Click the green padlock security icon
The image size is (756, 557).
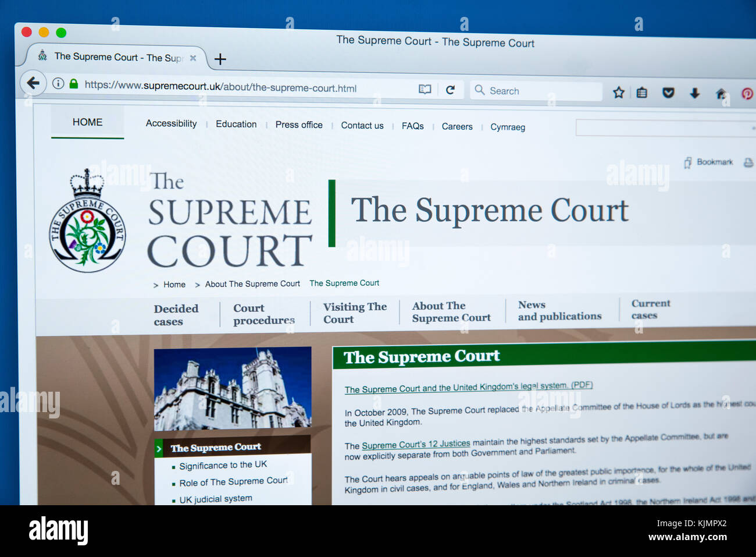[x=73, y=84]
